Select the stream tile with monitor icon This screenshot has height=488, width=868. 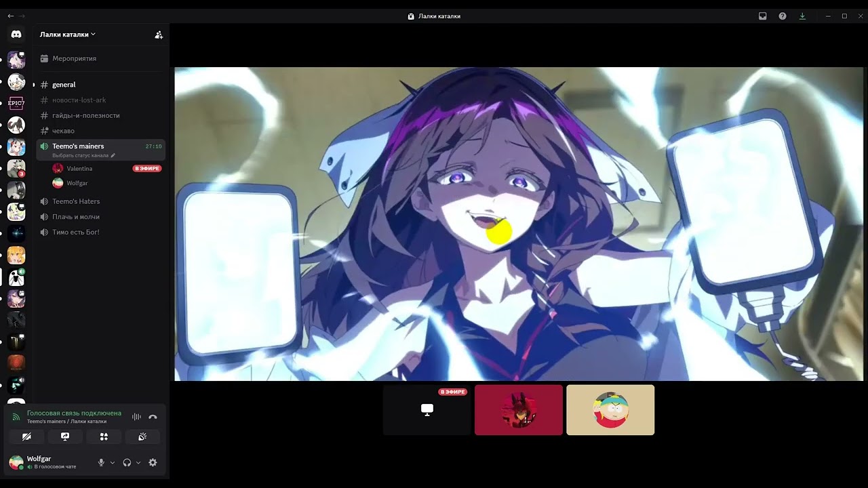click(x=427, y=410)
